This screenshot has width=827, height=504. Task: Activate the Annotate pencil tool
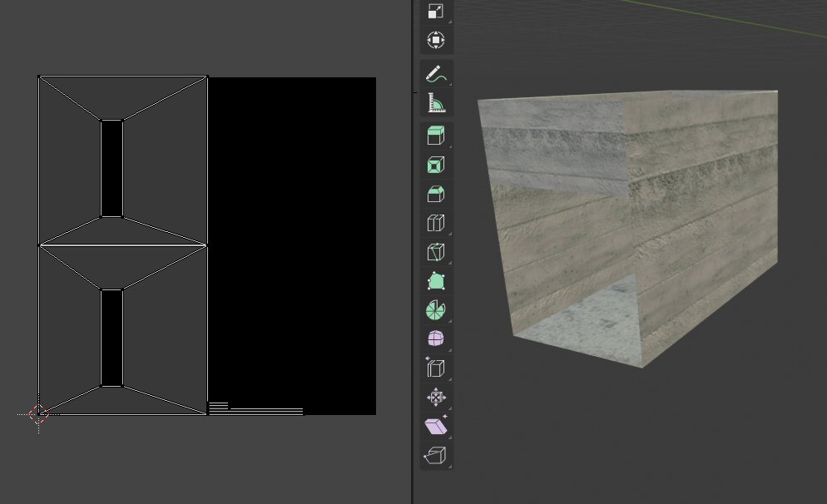(436, 74)
